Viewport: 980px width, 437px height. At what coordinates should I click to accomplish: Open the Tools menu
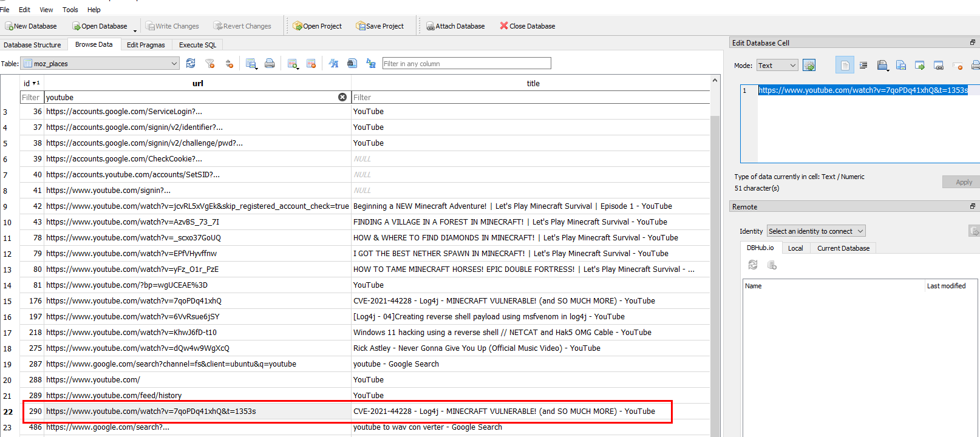pyautogui.click(x=70, y=10)
